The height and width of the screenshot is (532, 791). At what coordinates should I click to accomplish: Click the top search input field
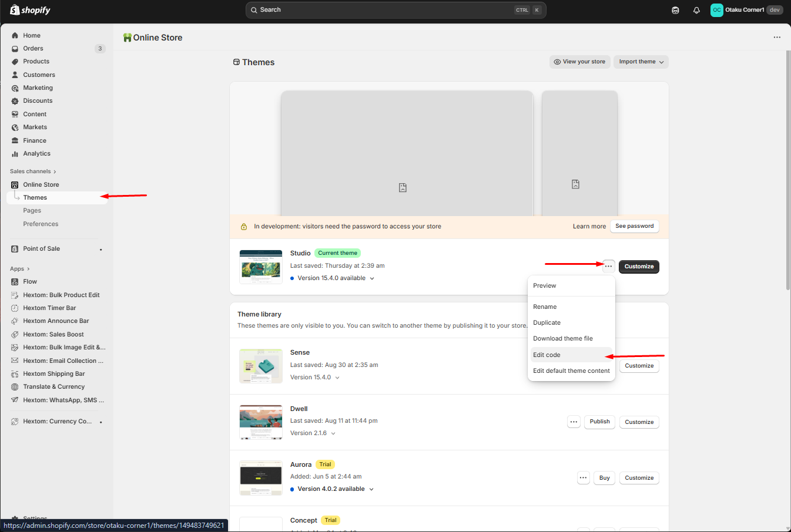point(395,10)
